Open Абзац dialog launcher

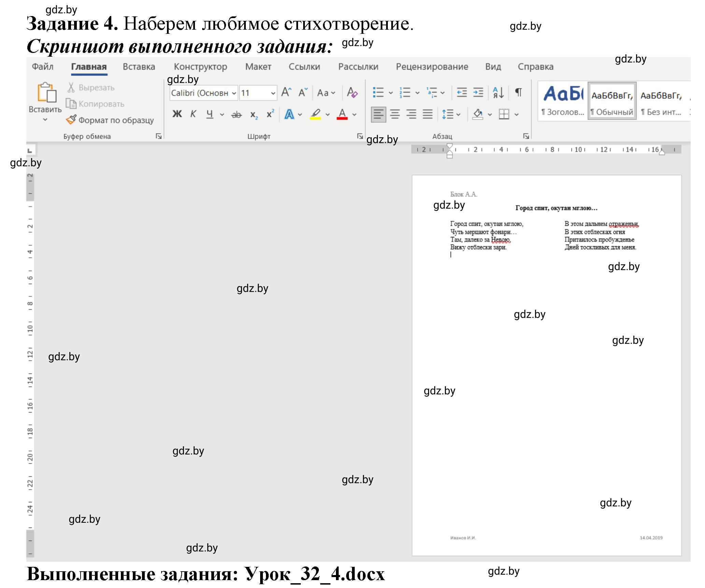click(526, 136)
